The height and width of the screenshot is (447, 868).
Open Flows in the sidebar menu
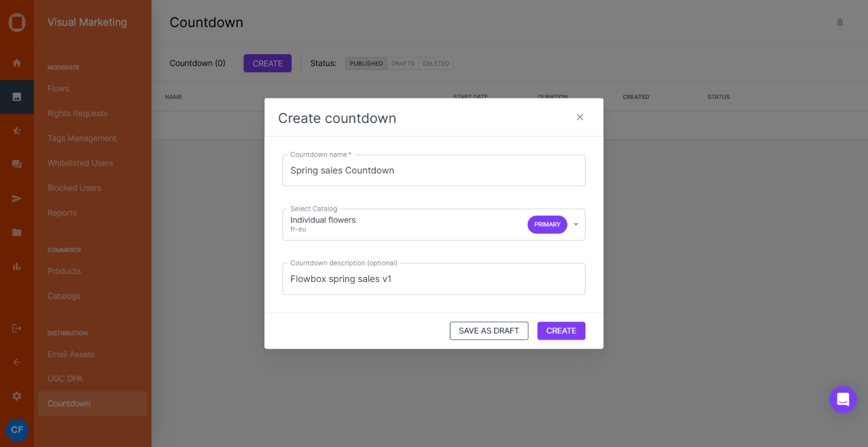point(58,89)
